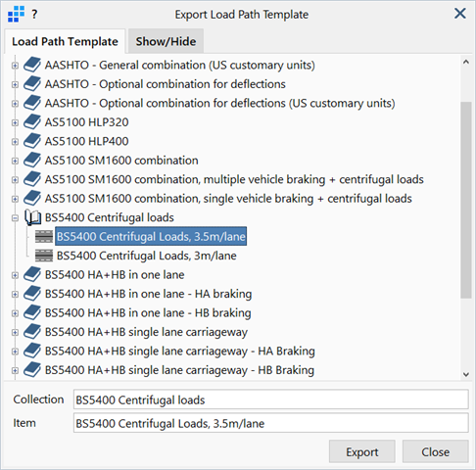Click book icon beside BS5400 HA+HB in one lane

tap(32, 274)
